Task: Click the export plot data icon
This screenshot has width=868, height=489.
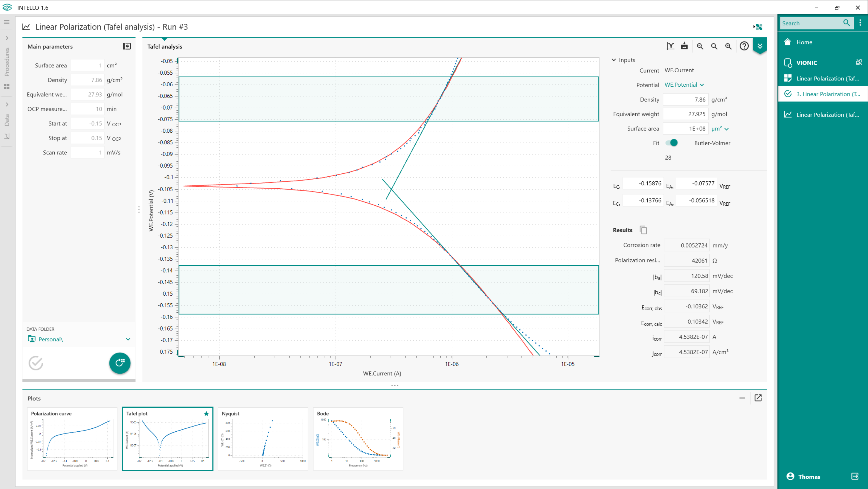Action: pos(684,46)
